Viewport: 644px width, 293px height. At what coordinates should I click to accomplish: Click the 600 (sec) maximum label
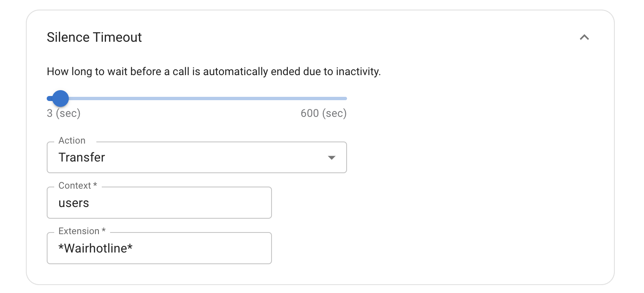[323, 113]
